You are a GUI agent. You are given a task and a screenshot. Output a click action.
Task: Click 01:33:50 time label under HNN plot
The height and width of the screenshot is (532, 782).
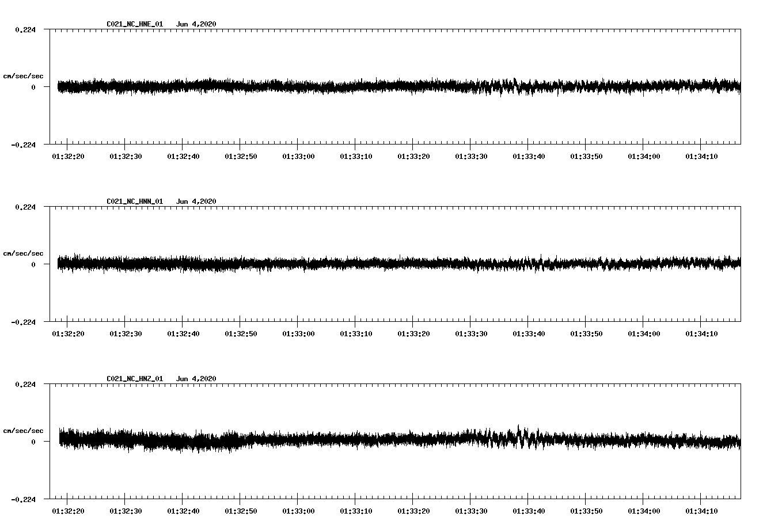[586, 334]
